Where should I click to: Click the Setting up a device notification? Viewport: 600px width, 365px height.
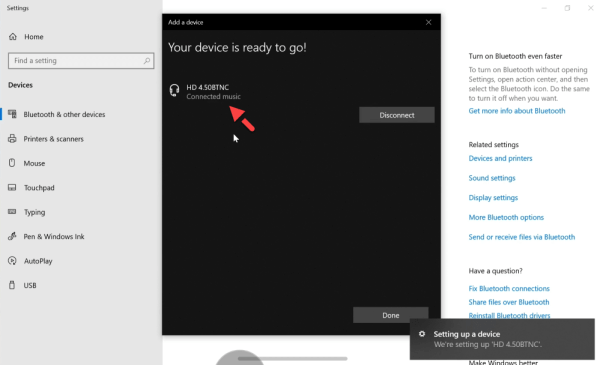tap(502, 339)
